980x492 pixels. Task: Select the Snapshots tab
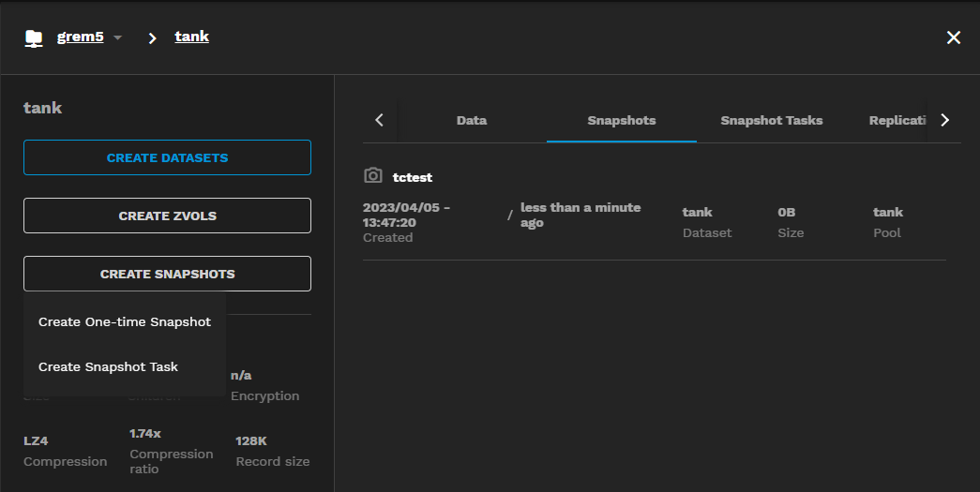pyautogui.click(x=622, y=120)
